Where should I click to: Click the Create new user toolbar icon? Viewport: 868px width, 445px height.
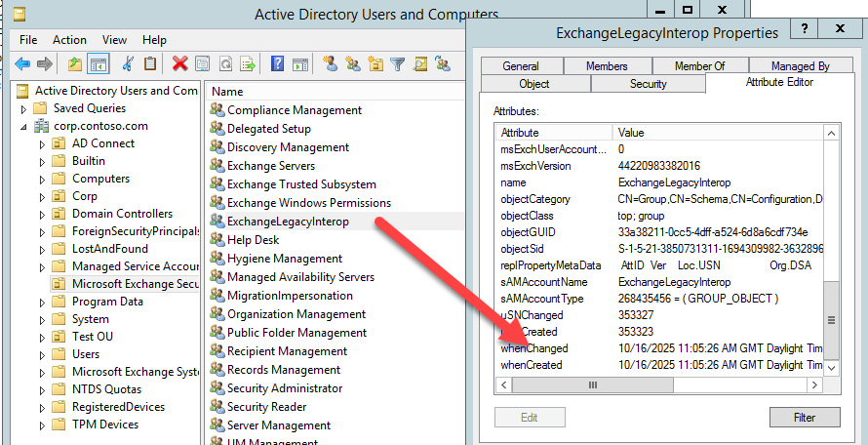pyautogui.click(x=330, y=64)
